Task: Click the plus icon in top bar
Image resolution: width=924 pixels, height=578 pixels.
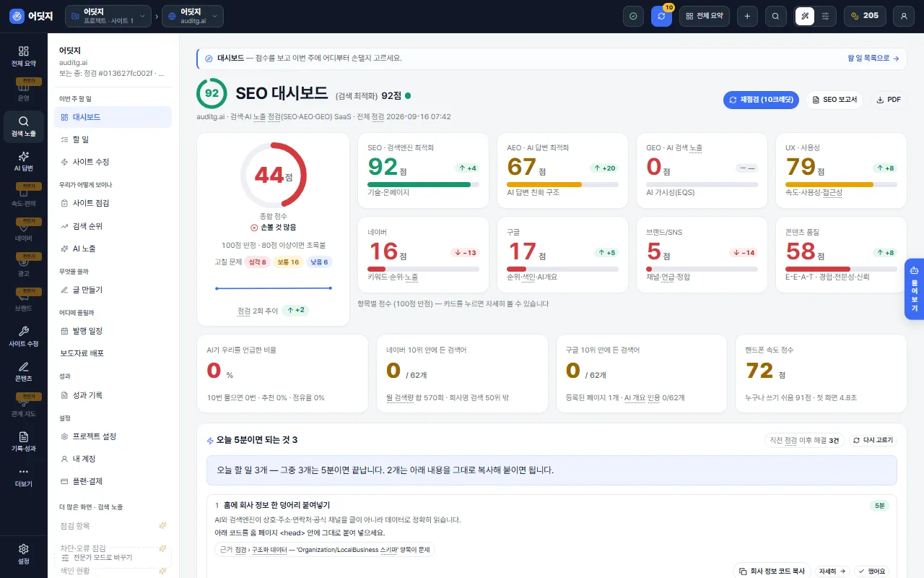Action: click(x=747, y=16)
